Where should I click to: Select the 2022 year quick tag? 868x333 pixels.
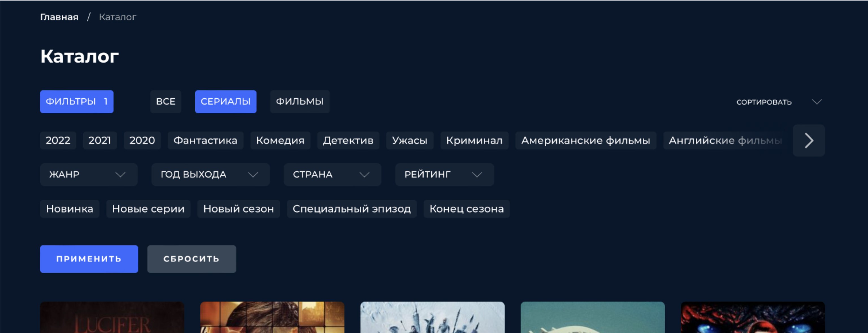[x=58, y=140]
